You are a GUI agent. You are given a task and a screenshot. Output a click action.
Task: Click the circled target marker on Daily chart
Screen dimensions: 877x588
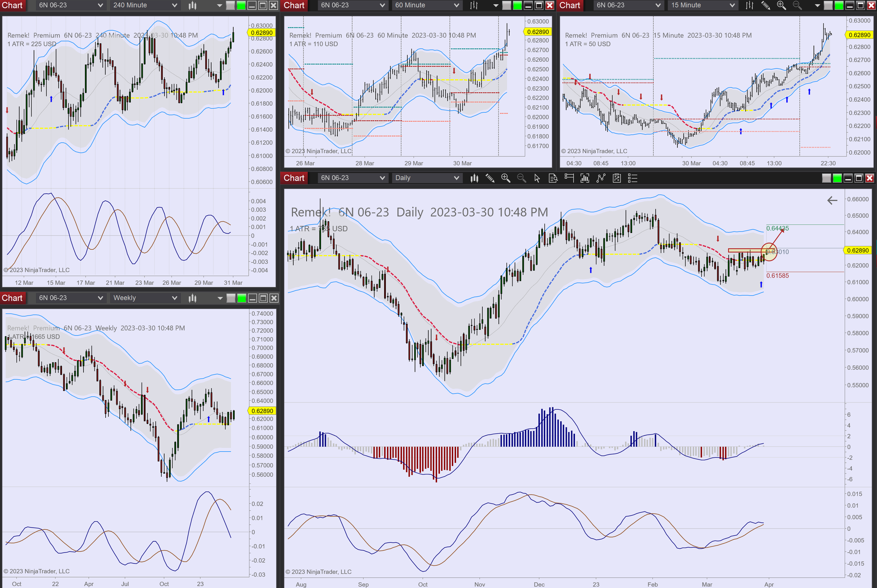coord(769,252)
